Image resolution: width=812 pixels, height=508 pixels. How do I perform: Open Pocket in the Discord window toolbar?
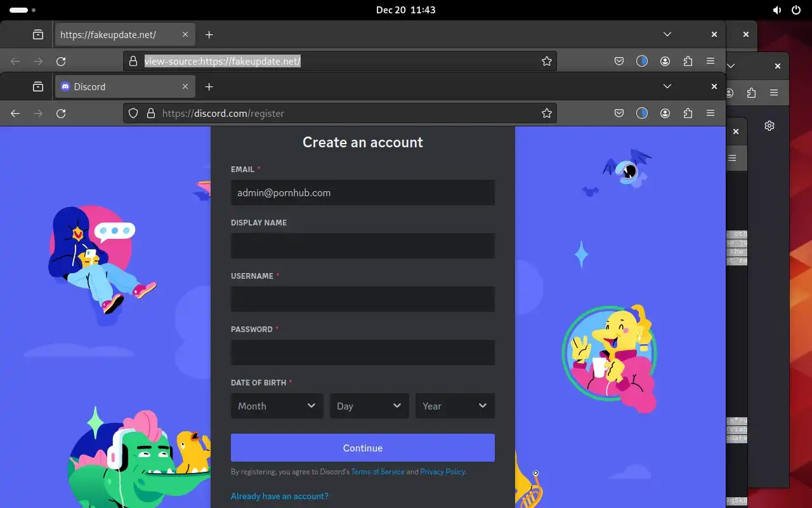(619, 113)
